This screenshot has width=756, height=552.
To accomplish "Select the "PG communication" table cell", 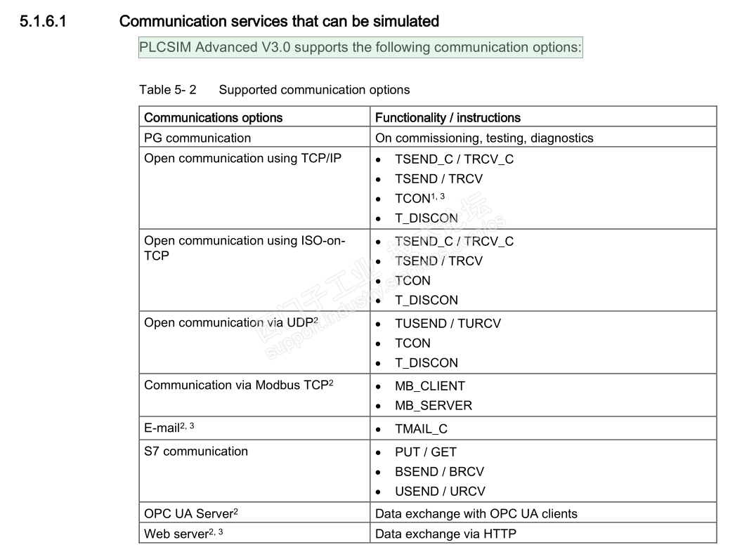I will click(197, 138).
